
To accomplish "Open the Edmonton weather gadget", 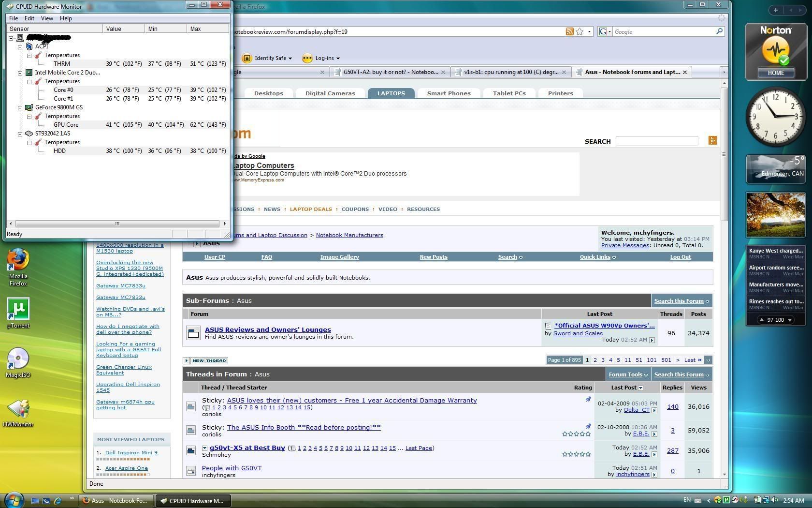I will pos(775,169).
